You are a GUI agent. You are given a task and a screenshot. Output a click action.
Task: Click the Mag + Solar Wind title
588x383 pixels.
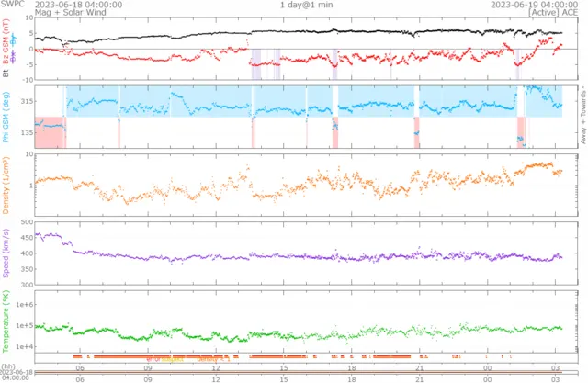(71, 12)
